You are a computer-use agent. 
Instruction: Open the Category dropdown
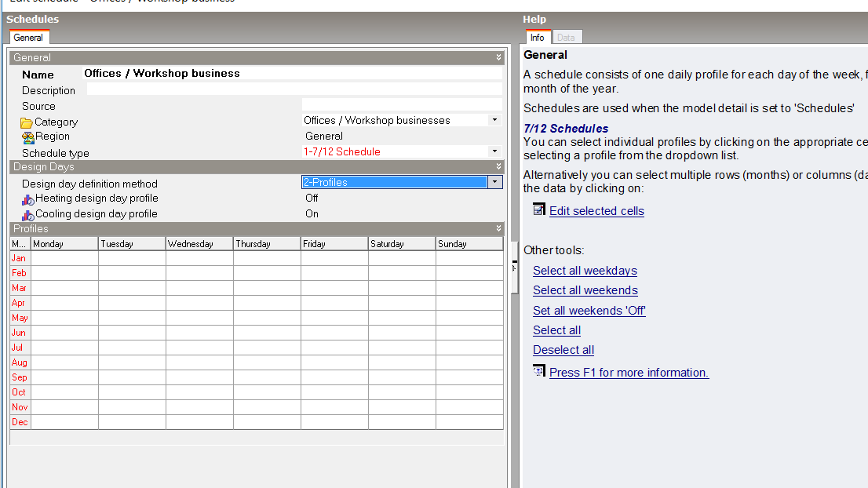coord(495,120)
